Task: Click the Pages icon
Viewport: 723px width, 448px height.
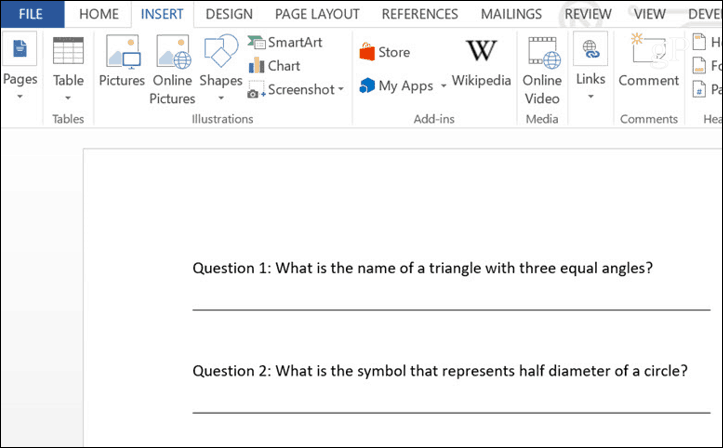Action: click(20, 49)
